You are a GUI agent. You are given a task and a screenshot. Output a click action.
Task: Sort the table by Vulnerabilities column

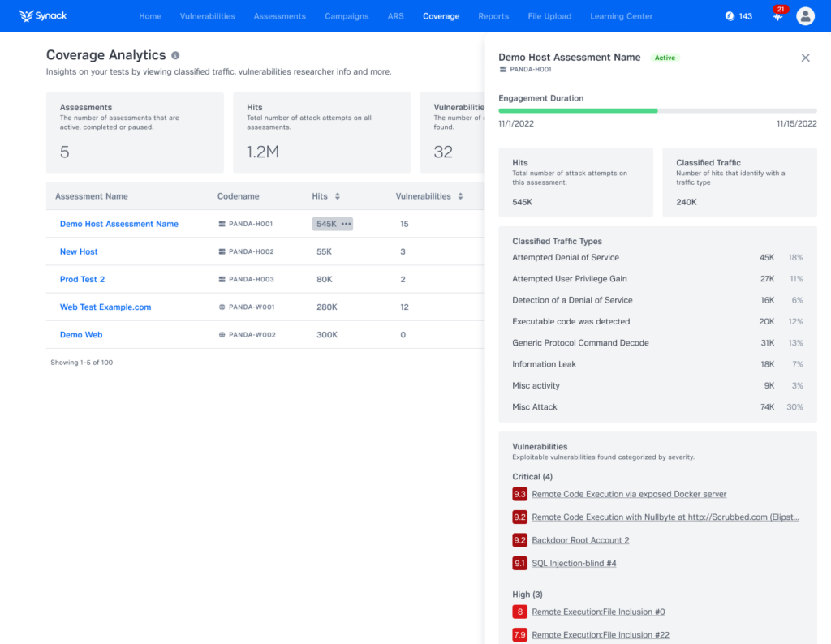(461, 196)
